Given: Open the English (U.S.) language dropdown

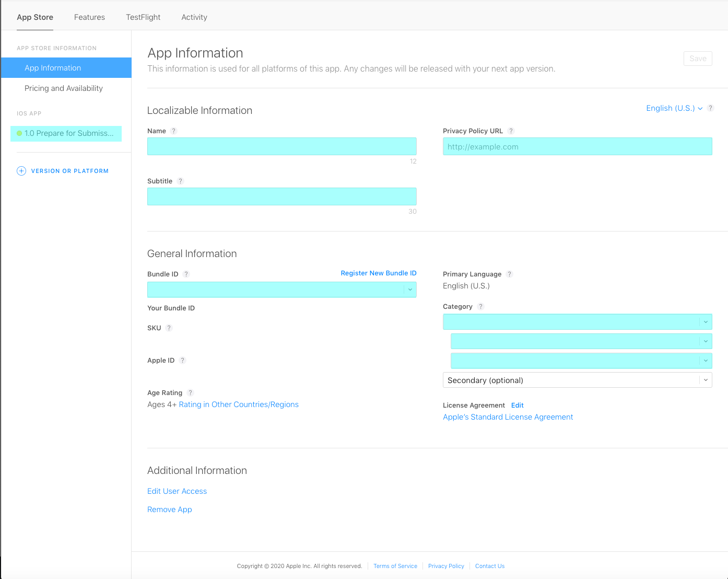Looking at the screenshot, I should click(x=674, y=108).
